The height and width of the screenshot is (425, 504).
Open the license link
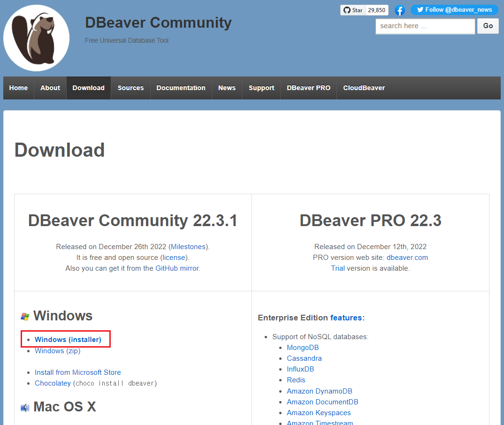tap(174, 258)
